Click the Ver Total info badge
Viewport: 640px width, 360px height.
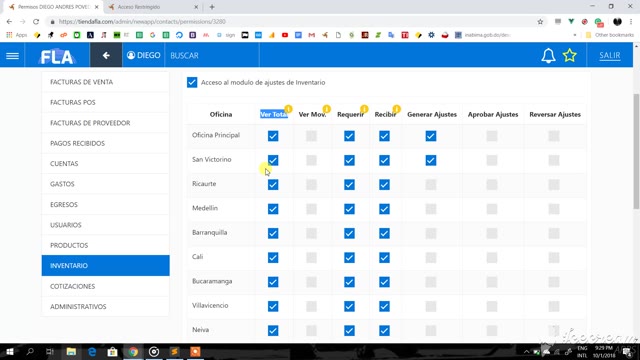(288, 109)
